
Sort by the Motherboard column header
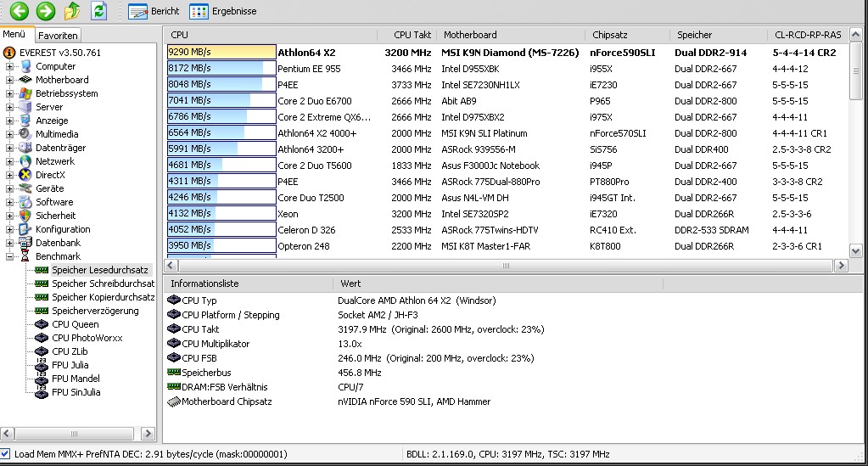[x=511, y=35]
